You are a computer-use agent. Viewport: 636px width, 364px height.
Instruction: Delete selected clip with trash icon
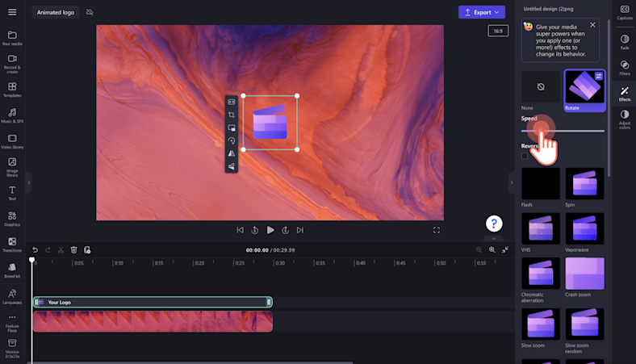73,250
